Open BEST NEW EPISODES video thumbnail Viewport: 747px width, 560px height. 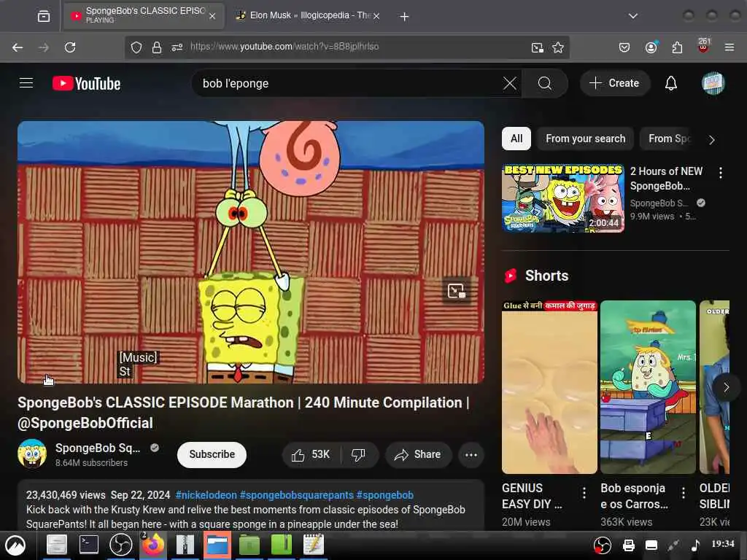[562, 198]
